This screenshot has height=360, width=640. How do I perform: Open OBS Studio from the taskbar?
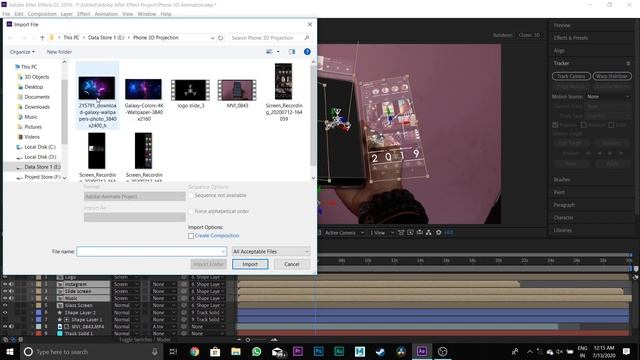click(x=442, y=351)
